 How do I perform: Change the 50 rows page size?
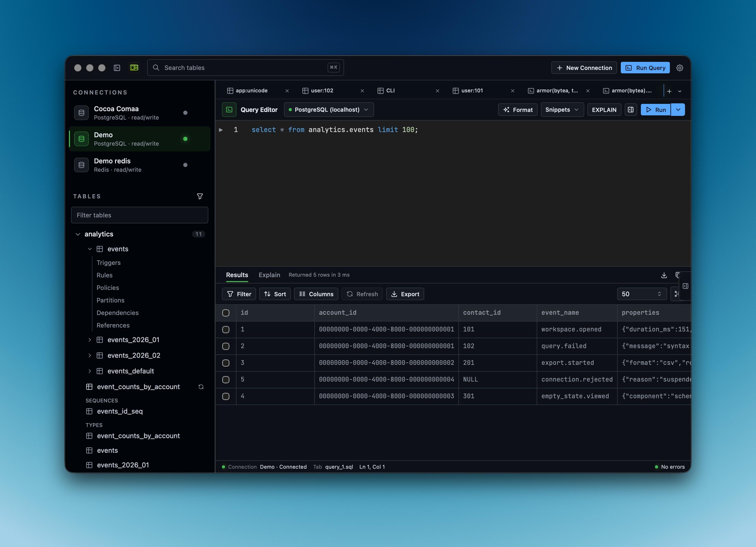642,294
